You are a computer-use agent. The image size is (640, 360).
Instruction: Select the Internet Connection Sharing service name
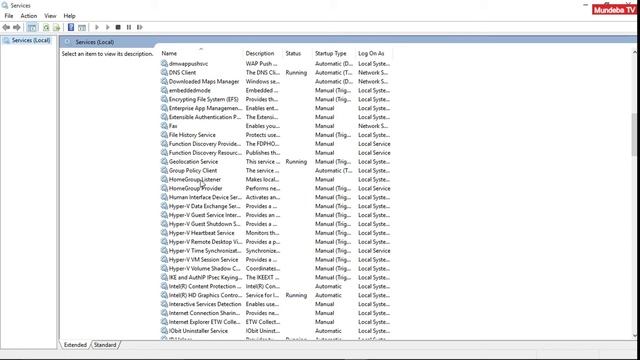click(x=204, y=313)
